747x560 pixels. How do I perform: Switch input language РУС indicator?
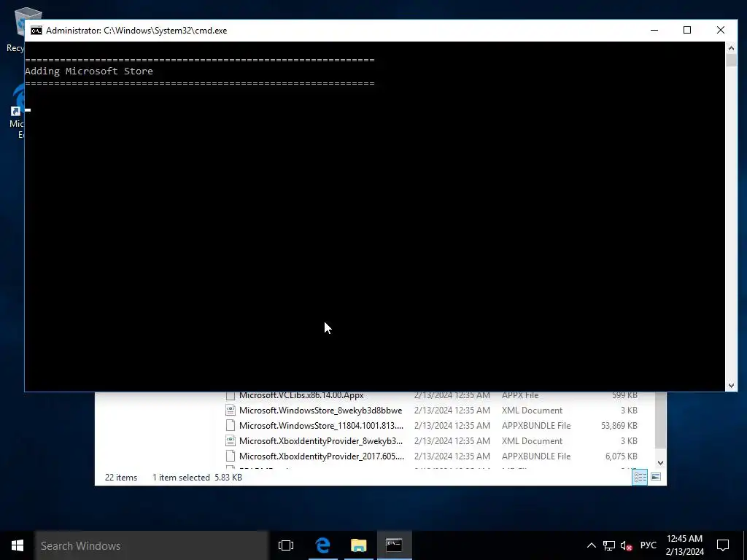[649, 545]
